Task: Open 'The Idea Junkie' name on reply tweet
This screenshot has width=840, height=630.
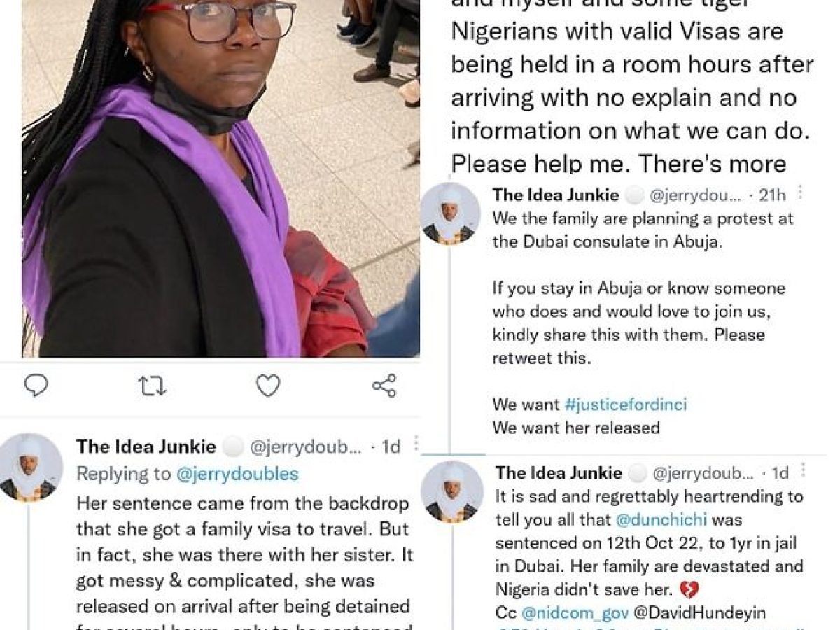Action: coord(146,446)
